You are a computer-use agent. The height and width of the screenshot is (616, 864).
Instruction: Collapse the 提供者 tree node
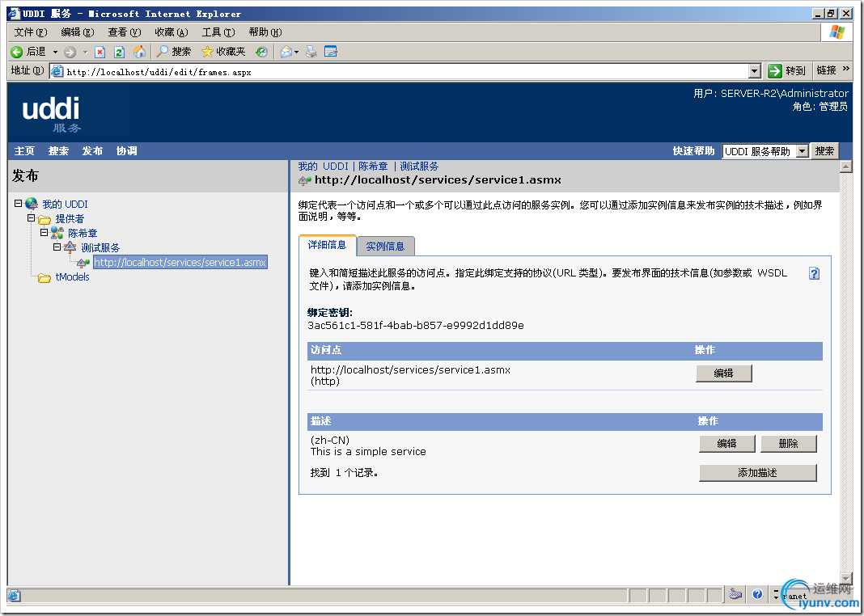[32, 218]
